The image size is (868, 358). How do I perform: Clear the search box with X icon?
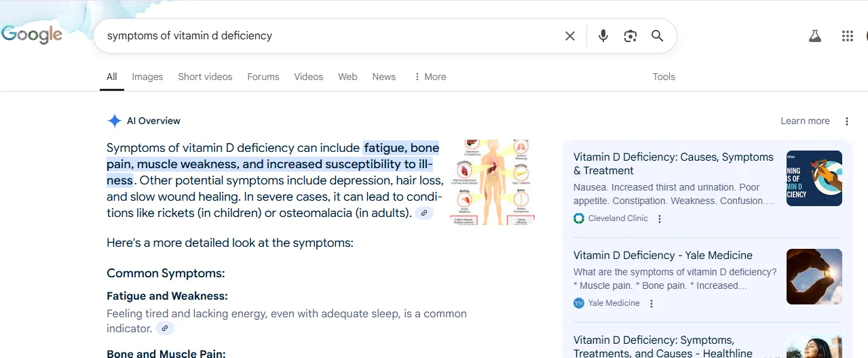pos(570,36)
